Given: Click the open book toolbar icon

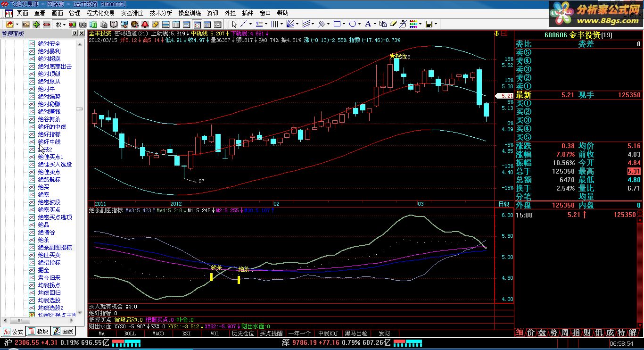Looking at the screenshot, I should click(113, 24).
